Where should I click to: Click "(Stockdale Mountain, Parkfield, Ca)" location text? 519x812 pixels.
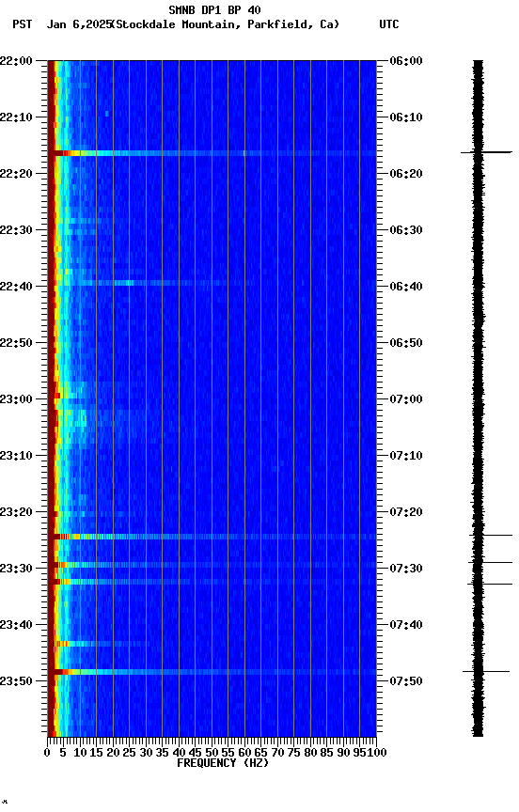[x=226, y=24]
